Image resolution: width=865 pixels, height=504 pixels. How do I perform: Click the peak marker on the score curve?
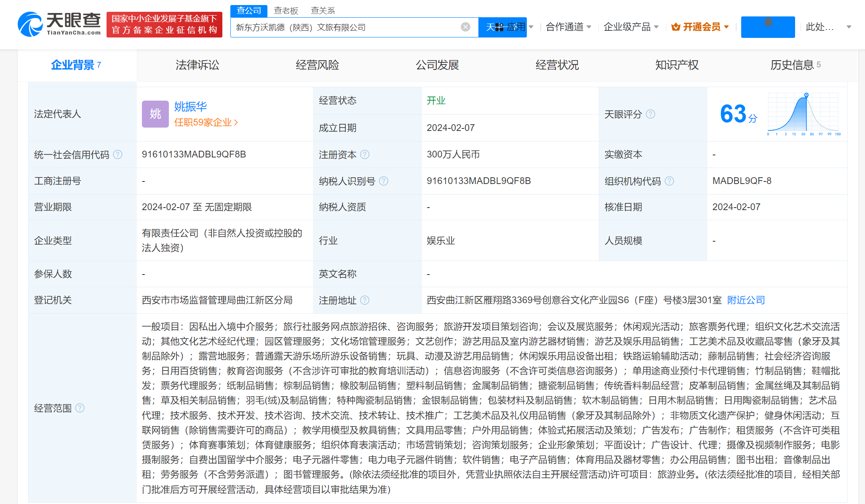click(806, 96)
